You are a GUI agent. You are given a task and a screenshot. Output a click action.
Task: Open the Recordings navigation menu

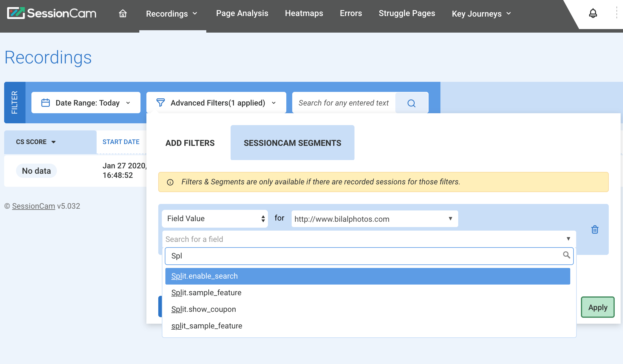click(172, 14)
